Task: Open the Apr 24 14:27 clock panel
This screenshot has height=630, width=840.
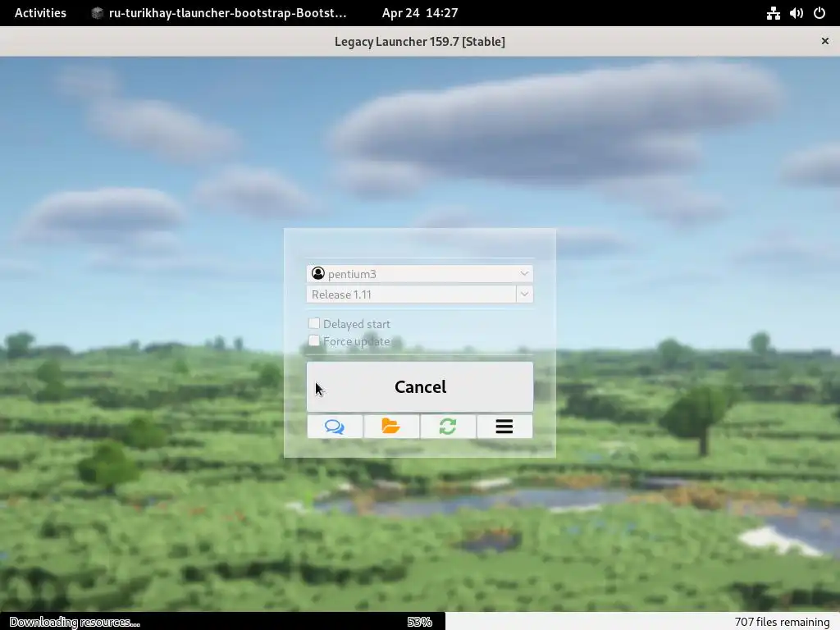Action: 420,13
